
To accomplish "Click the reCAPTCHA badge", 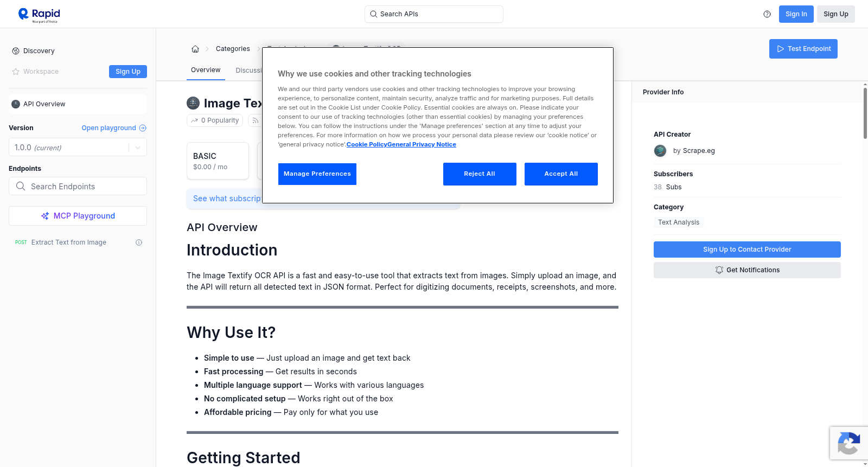I will (x=848, y=443).
